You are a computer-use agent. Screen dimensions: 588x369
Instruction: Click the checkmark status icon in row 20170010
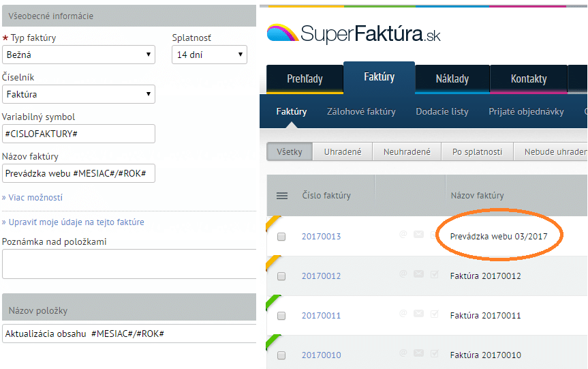[434, 353]
